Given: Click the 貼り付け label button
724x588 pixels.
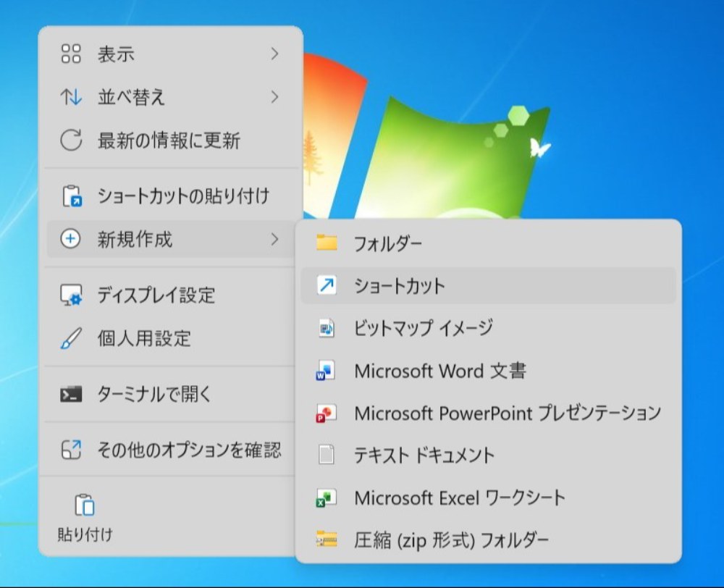Looking at the screenshot, I should pos(85,534).
